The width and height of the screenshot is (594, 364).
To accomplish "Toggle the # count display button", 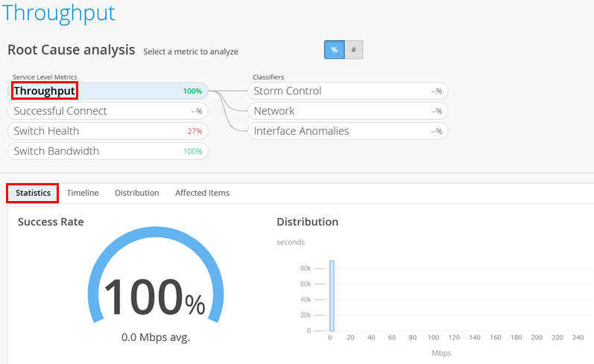I will [353, 50].
